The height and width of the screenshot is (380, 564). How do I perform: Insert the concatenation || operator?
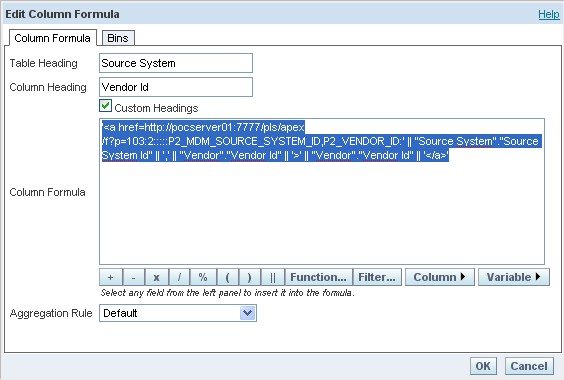[273, 277]
